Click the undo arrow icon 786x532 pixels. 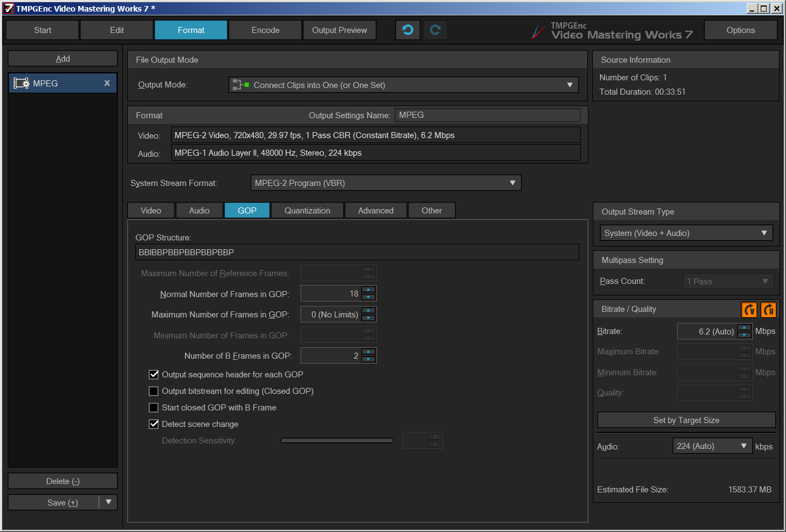pyautogui.click(x=407, y=30)
